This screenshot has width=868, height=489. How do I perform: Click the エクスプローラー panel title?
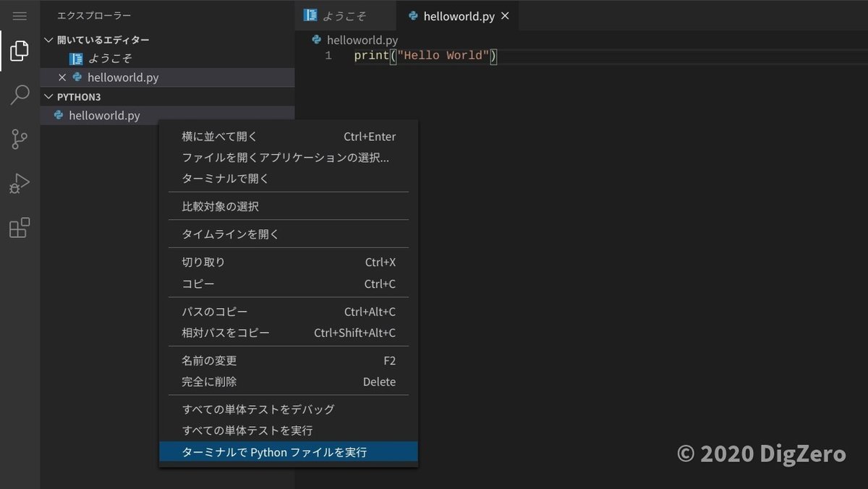(94, 15)
